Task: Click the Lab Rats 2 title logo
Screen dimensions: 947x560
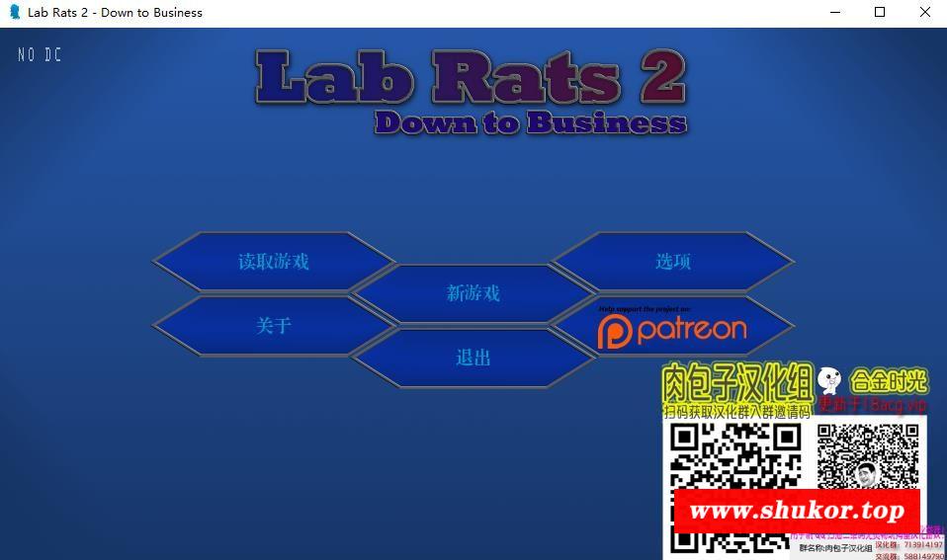Action: click(x=471, y=92)
